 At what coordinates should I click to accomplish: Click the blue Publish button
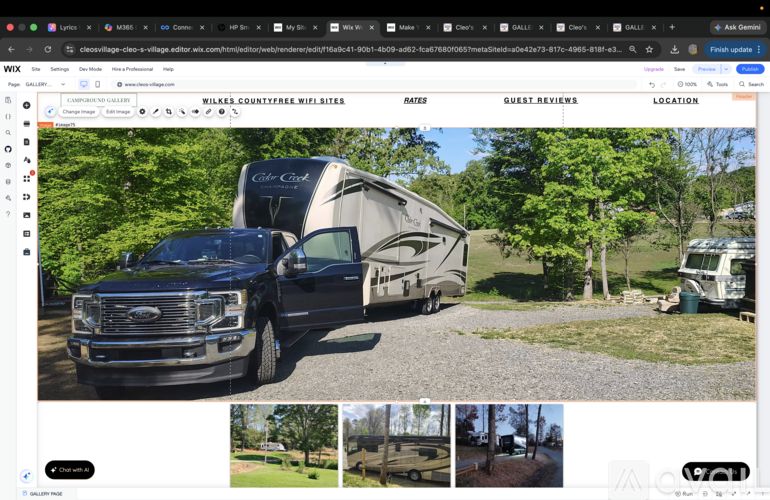tap(750, 69)
